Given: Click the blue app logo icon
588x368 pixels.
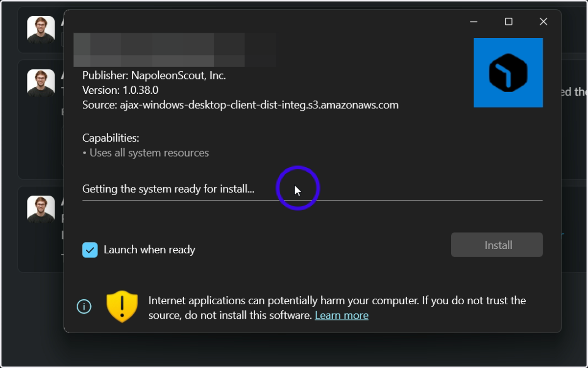Looking at the screenshot, I should point(508,73).
